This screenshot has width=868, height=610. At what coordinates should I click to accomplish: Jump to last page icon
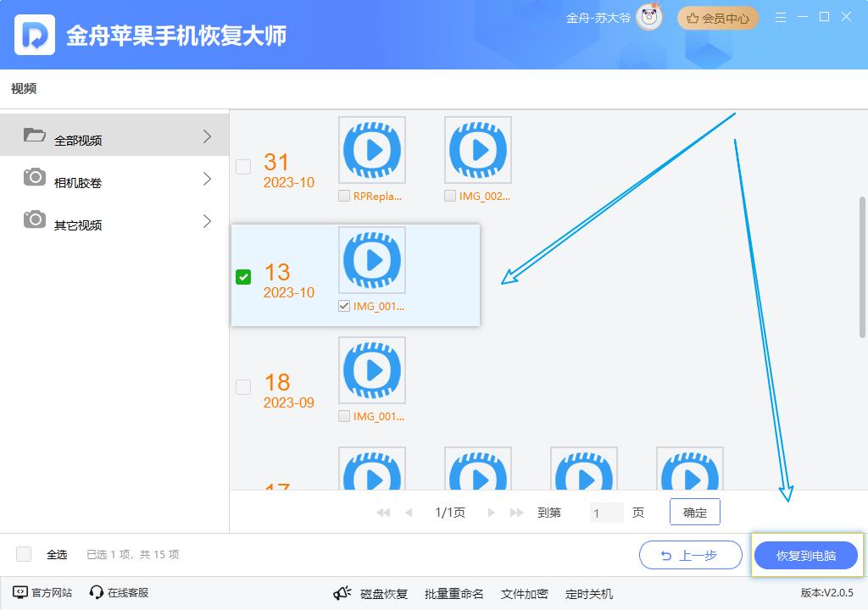tap(516, 513)
